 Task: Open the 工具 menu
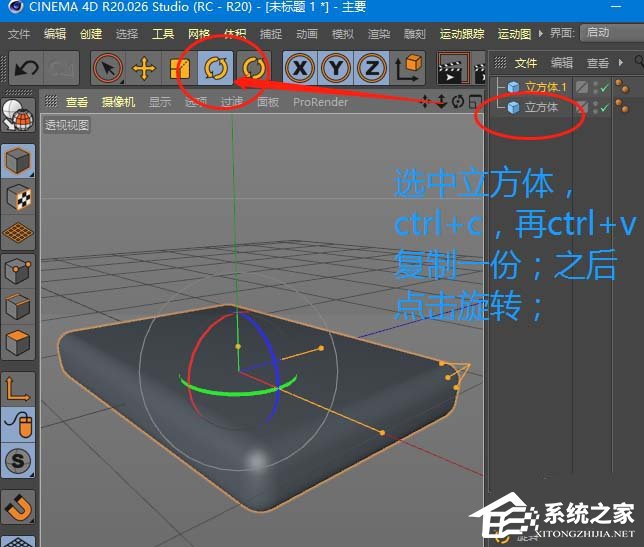pos(163,34)
